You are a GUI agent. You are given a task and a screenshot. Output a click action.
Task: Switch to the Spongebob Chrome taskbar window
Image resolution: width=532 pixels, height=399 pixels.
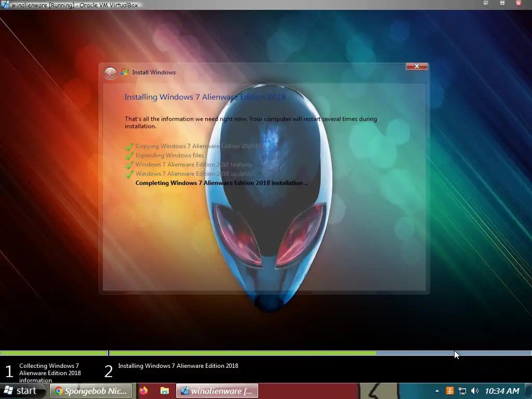click(91, 391)
